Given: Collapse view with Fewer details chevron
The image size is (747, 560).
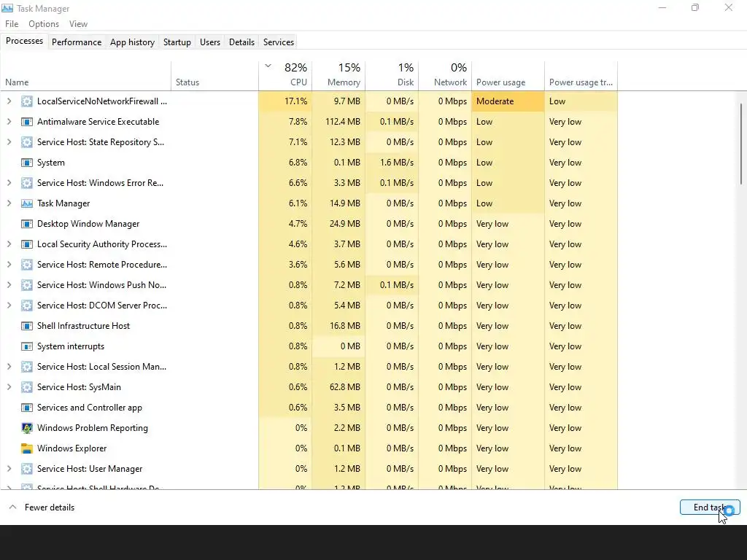Looking at the screenshot, I should click(x=13, y=507).
